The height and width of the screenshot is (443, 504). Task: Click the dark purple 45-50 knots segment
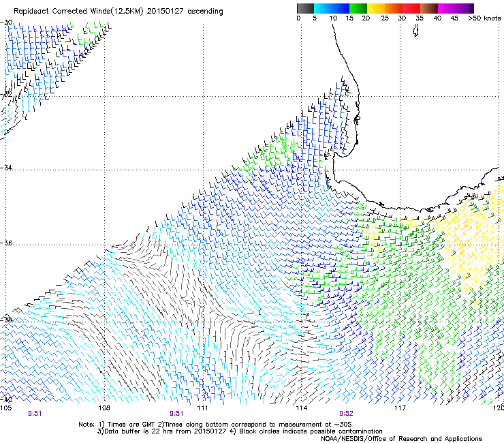(x=464, y=8)
